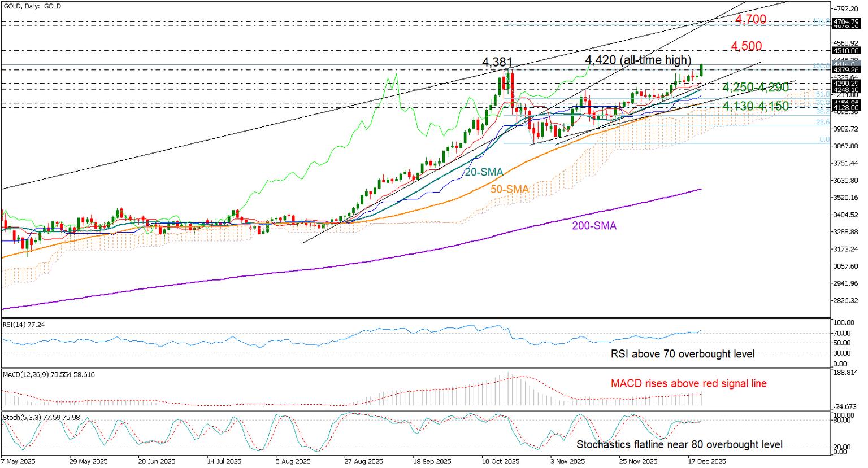The image size is (868, 468).
Task: Select the MACD rises above signal line text
Action: tap(689, 383)
